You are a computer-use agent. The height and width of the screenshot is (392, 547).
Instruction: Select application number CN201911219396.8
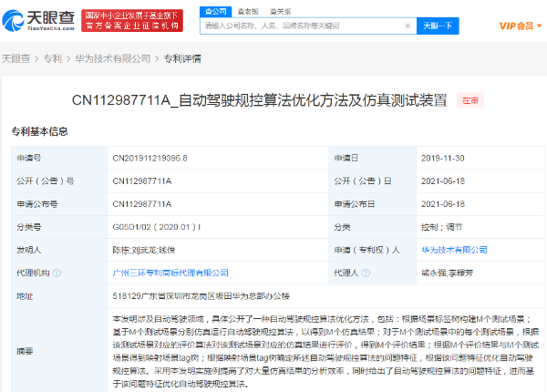pos(150,159)
